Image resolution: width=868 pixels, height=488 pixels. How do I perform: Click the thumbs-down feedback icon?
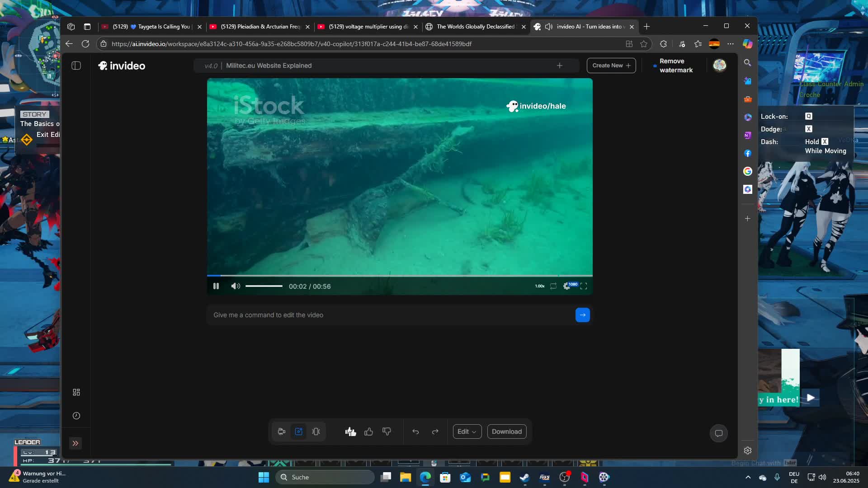387,432
